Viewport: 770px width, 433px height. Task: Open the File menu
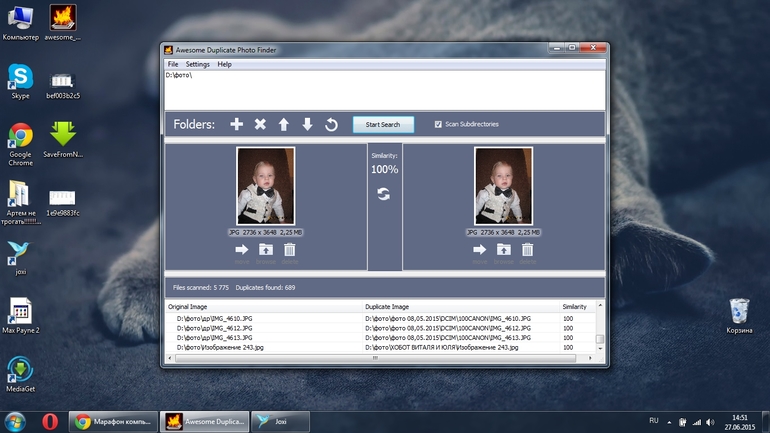pyautogui.click(x=173, y=64)
